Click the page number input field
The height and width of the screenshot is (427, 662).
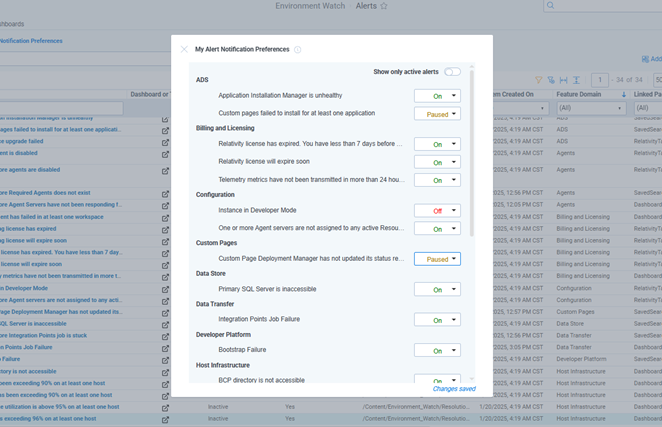tap(599, 80)
